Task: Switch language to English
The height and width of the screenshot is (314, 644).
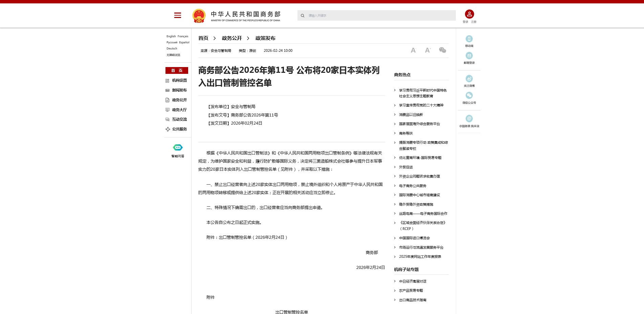Action: tap(171, 36)
